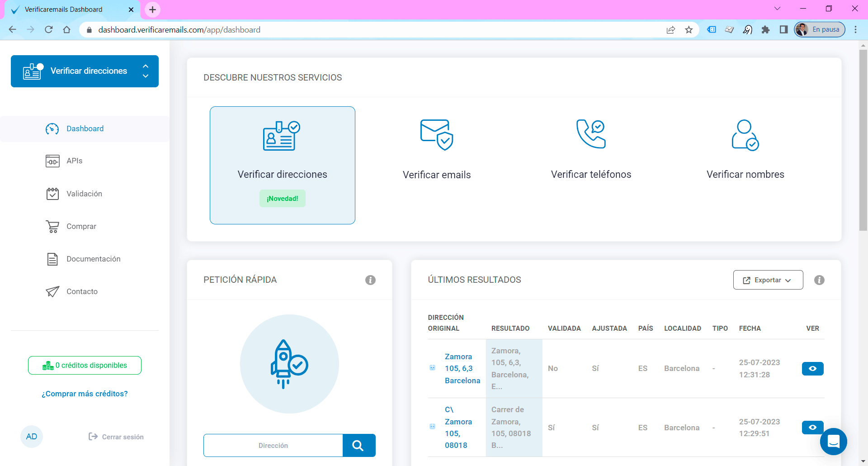Go back to the previous page
The height and width of the screenshot is (466, 868).
pos(13,30)
